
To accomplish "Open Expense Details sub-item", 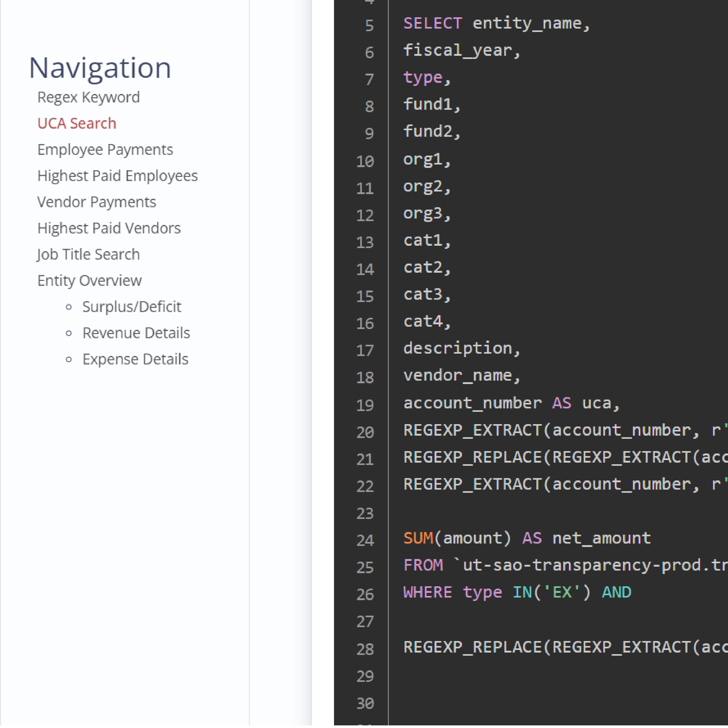I will pyautogui.click(x=135, y=359).
